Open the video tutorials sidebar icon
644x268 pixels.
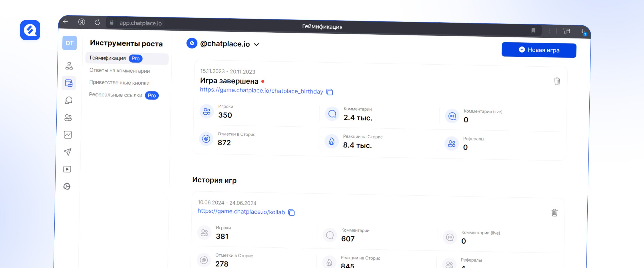(x=67, y=169)
